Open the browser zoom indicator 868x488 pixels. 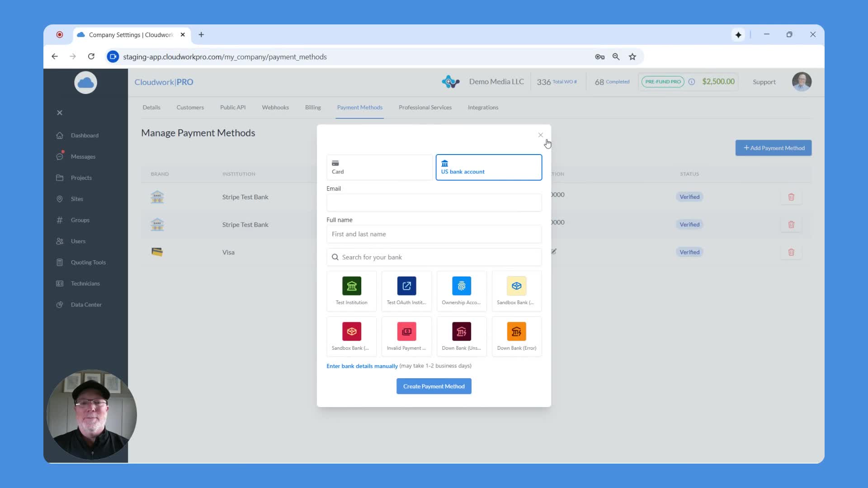616,56
